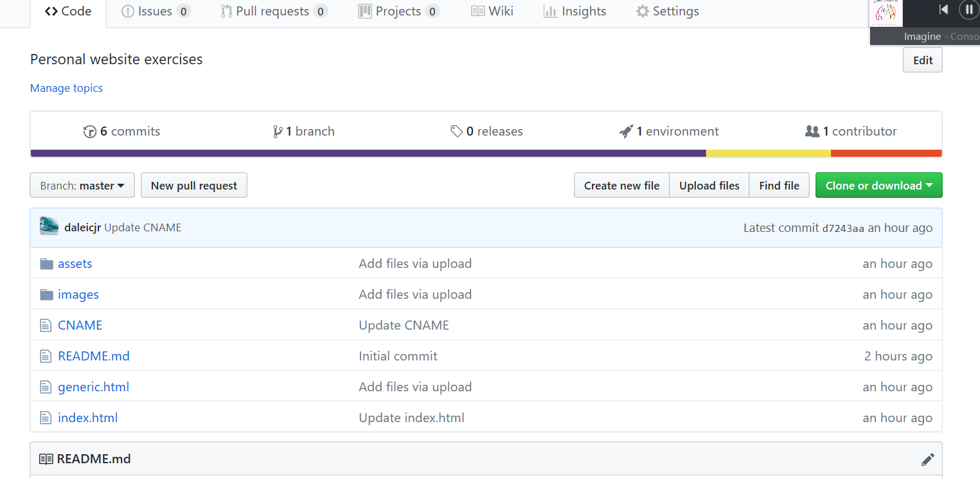Click the Settings gear icon
This screenshot has width=980, height=478.
click(643, 12)
